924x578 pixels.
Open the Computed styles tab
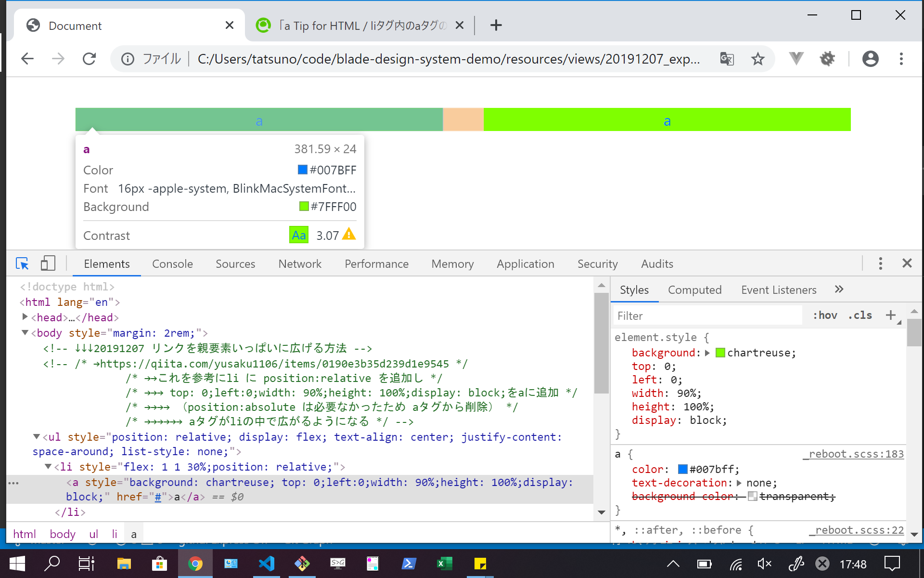coord(694,290)
